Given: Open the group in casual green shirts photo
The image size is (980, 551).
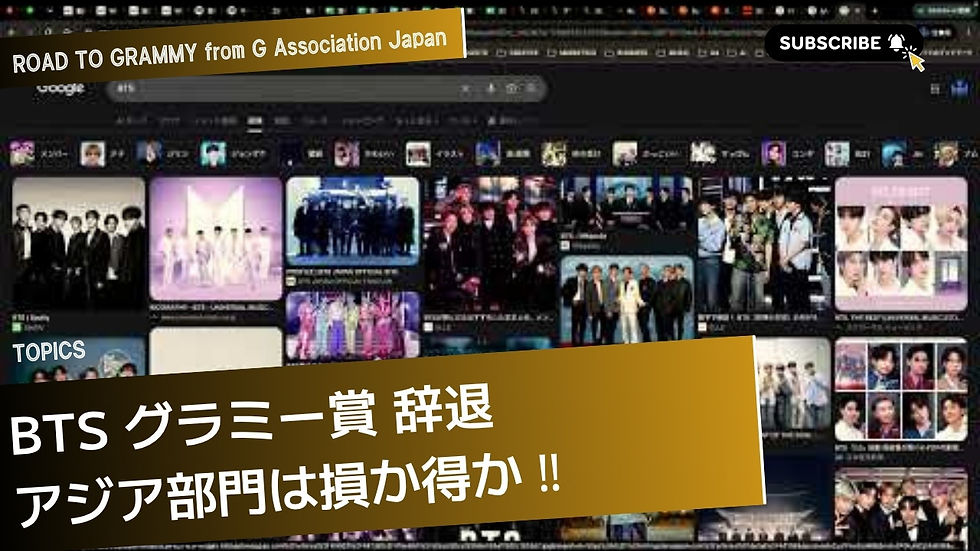Looking at the screenshot, I should (764, 244).
